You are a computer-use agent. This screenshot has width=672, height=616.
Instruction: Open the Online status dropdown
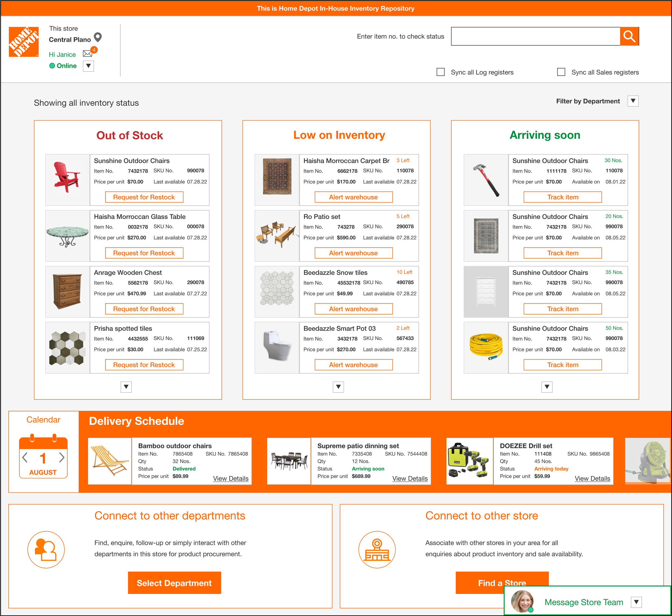[88, 66]
